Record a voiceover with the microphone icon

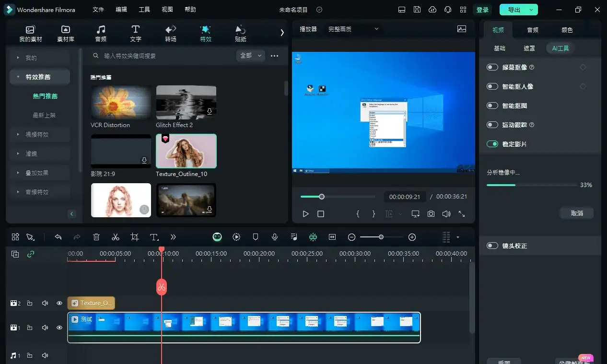[x=274, y=236]
